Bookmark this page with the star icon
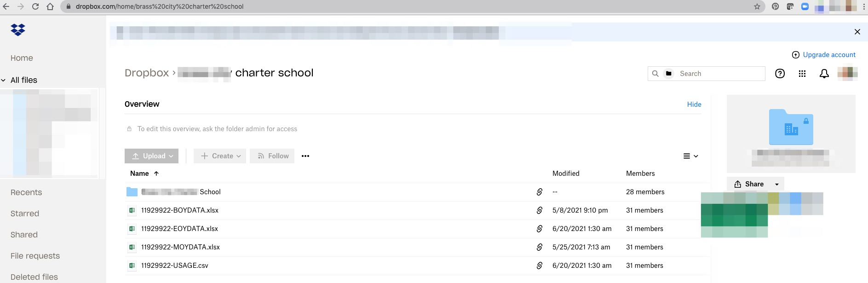 pos(757,6)
